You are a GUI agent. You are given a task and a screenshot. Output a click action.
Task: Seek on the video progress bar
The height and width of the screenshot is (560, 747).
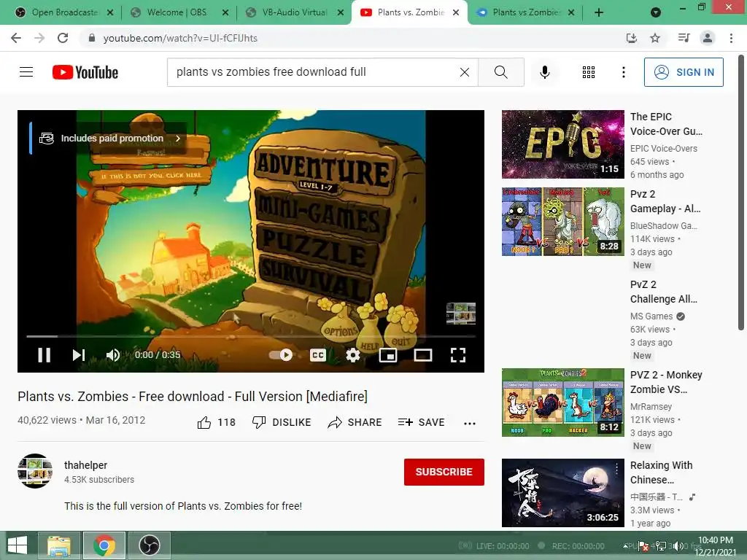[x=251, y=336]
